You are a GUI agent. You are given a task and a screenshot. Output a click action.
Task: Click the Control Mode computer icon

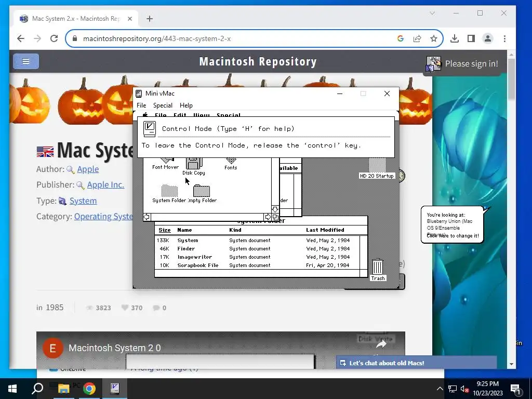click(x=149, y=129)
